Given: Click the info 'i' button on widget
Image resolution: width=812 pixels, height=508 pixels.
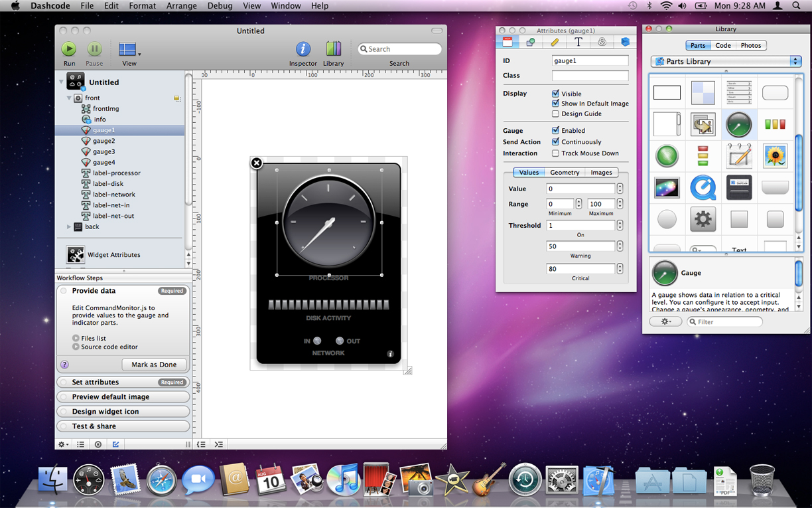Looking at the screenshot, I should click(x=391, y=354).
